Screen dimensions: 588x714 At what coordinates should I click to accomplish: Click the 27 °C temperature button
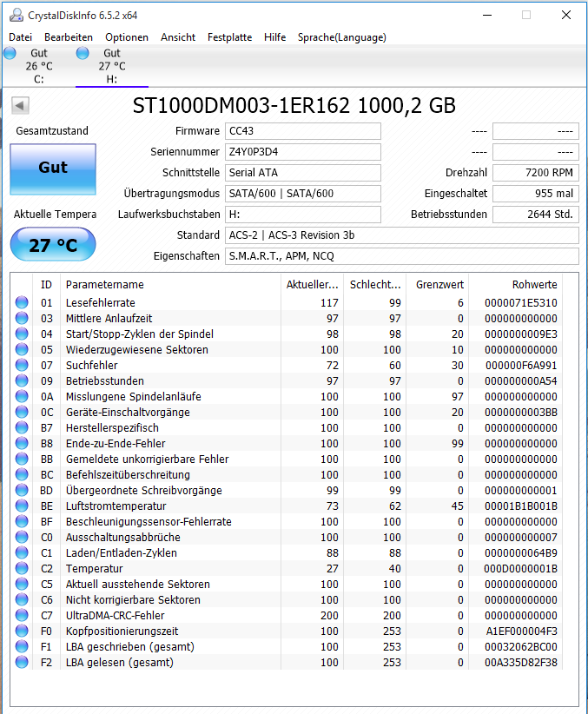(x=53, y=245)
